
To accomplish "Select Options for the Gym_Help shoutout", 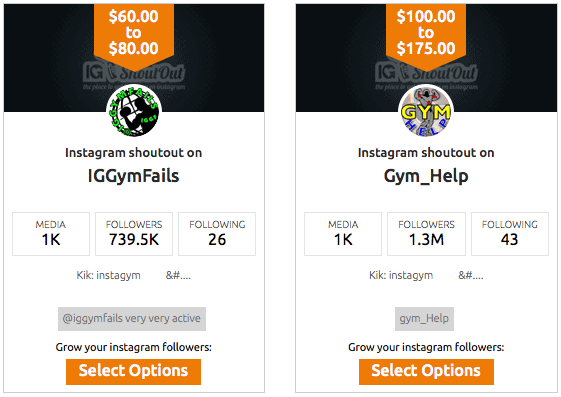I will (x=426, y=372).
